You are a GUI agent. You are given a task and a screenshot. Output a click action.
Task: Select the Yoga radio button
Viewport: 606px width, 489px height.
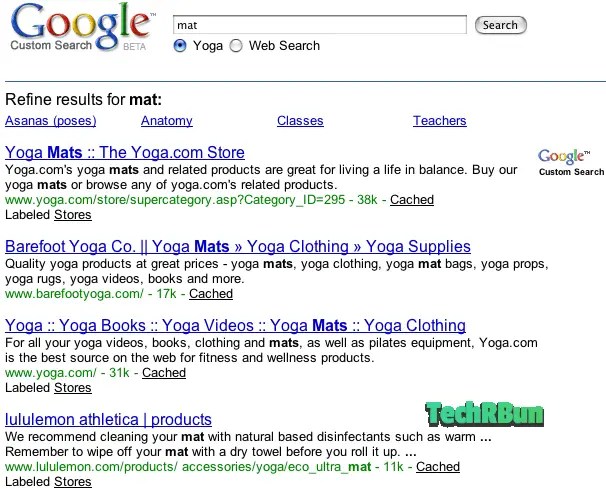click(x=180, y=46)
